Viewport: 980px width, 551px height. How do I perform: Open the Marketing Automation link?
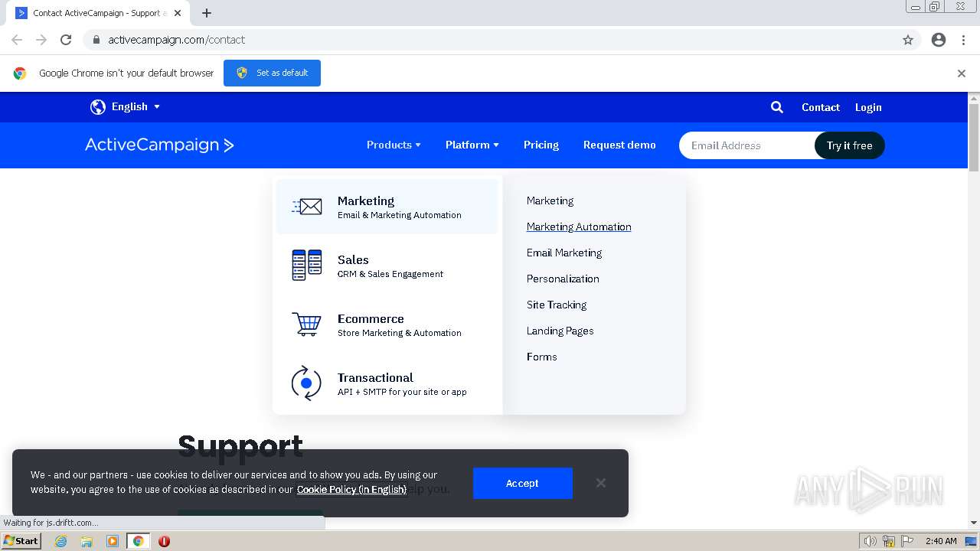coord(579,227)
